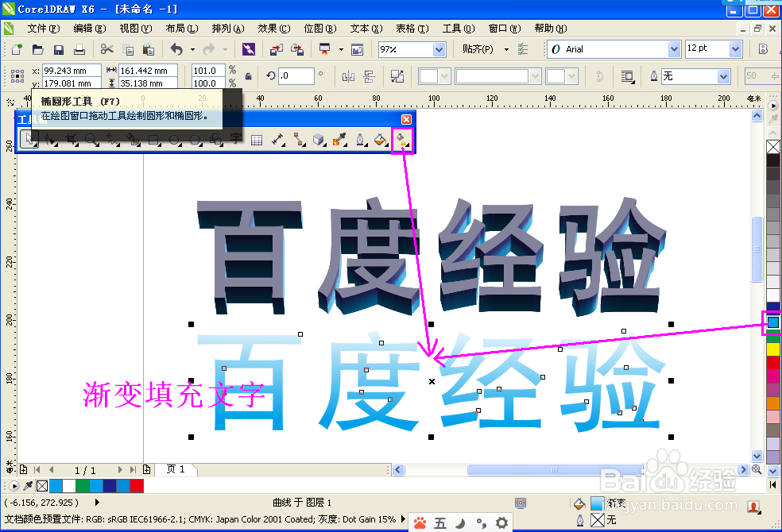Switch to the 页 1 page tab
The image size is (782, 532).
pyautogui.click(x=176, y=469)
